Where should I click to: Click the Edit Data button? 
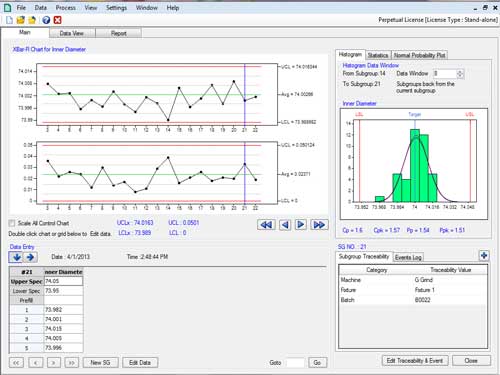click(x=140, y=363)
